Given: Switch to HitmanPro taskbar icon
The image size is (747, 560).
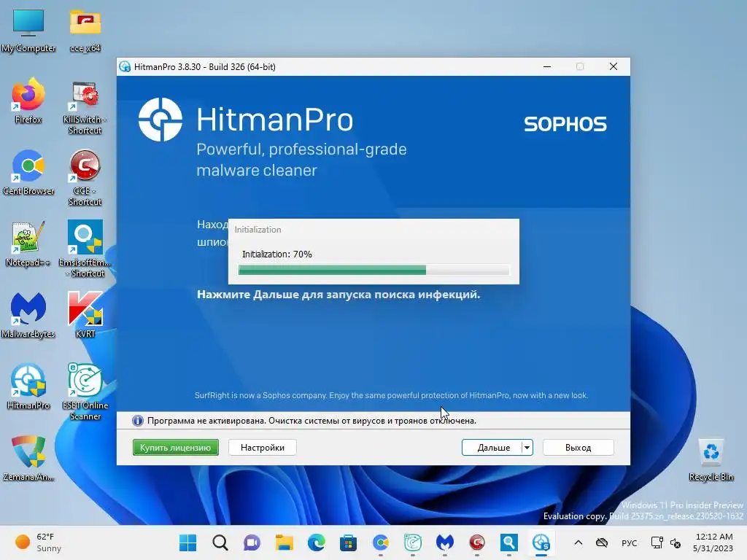Looking at the screenshot, I should pos(541,542).
